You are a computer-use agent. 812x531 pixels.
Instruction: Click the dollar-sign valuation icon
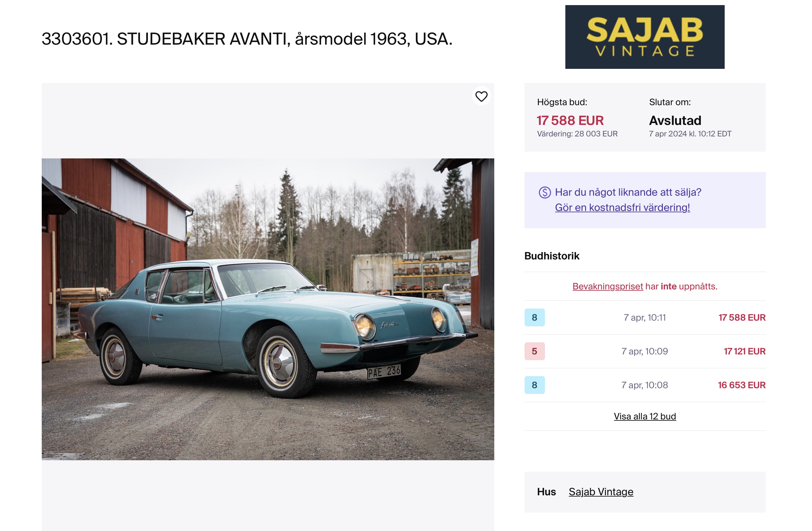(545, 193)
